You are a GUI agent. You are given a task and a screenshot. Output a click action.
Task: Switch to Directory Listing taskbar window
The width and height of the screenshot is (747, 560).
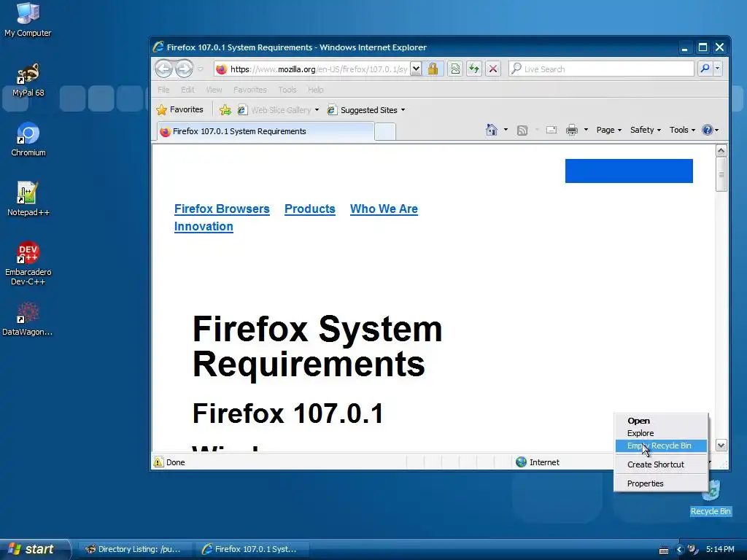click(134, 549)
